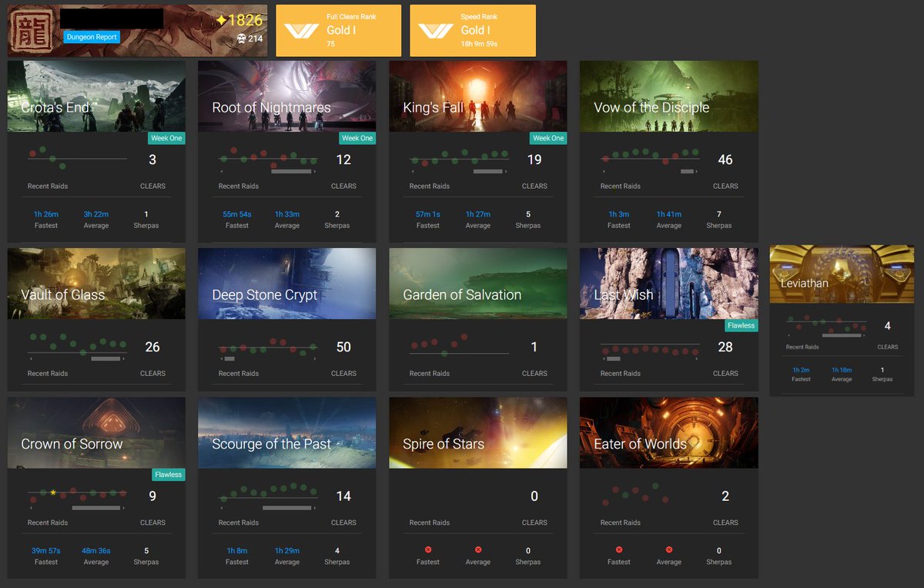The width and height of the screenshot is (924, 588).
Task: Click the gold star marker in Crown of Sorrow raids
Action: click(53, 492)
